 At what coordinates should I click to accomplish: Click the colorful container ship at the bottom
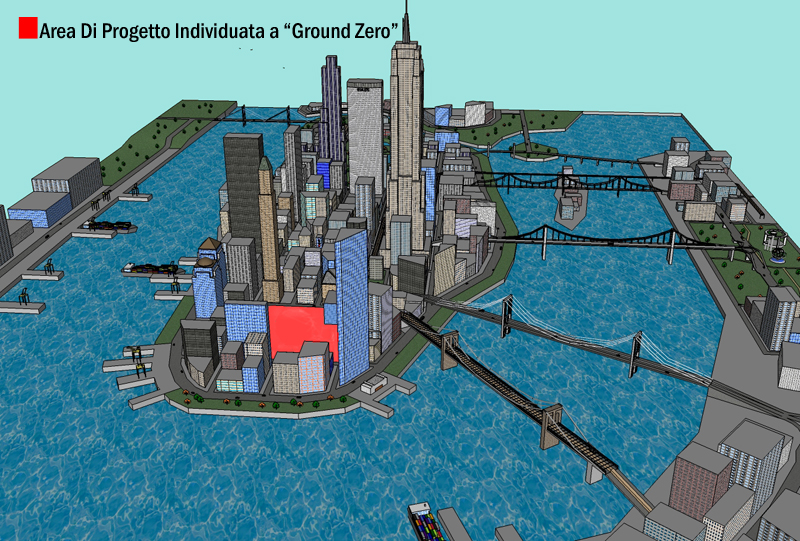click(430, 523)
